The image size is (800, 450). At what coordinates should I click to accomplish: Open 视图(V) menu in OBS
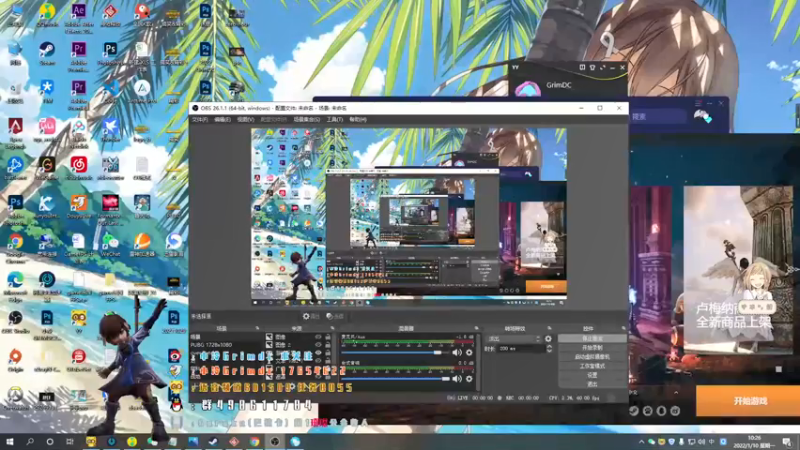click(245, 119)
